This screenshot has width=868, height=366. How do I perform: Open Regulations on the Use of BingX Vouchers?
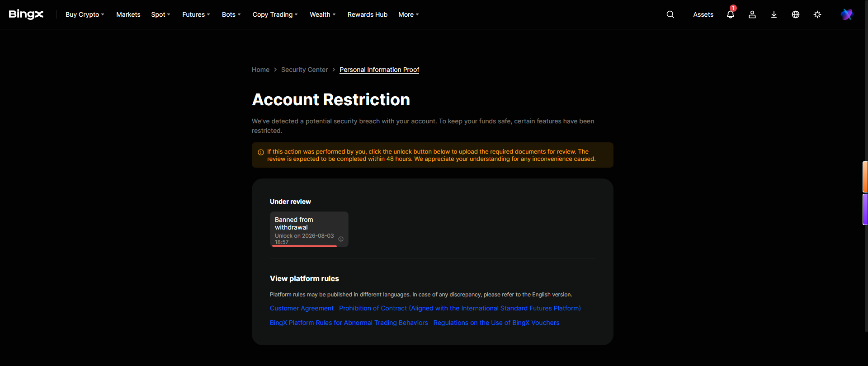click(496, 323)
